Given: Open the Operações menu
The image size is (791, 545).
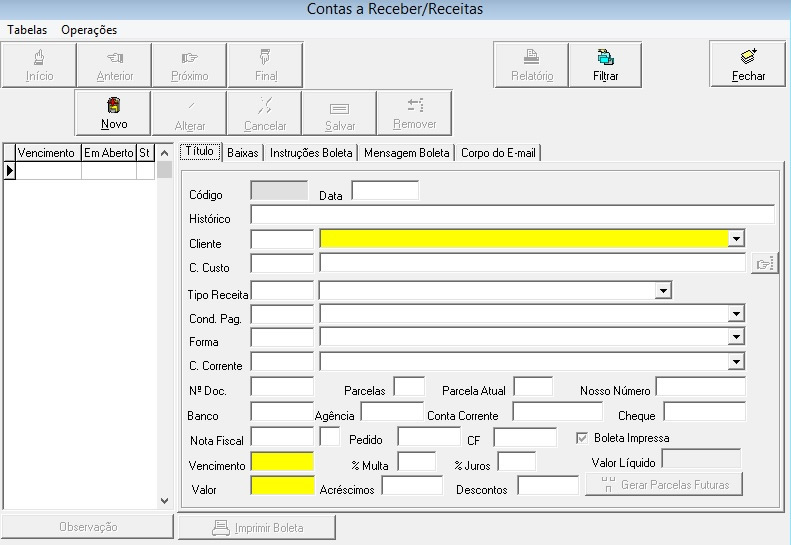Looking at the screenshot, I should click(89, 30).
